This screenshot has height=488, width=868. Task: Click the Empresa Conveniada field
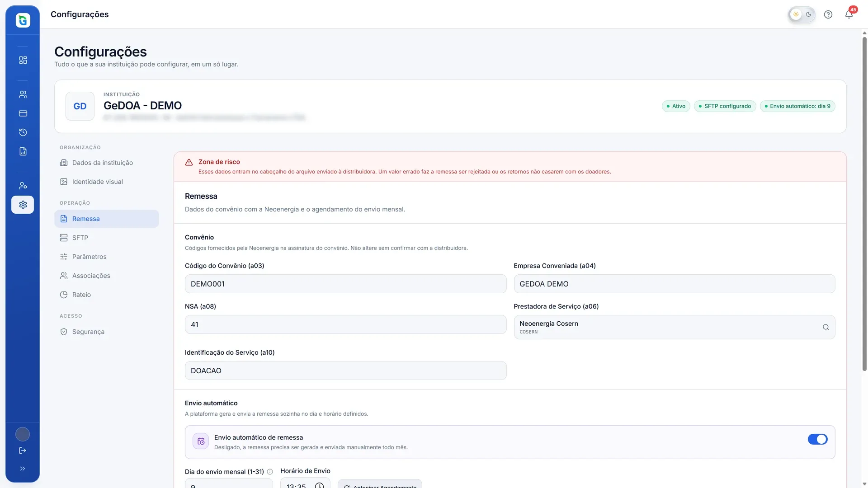(674, 284)
